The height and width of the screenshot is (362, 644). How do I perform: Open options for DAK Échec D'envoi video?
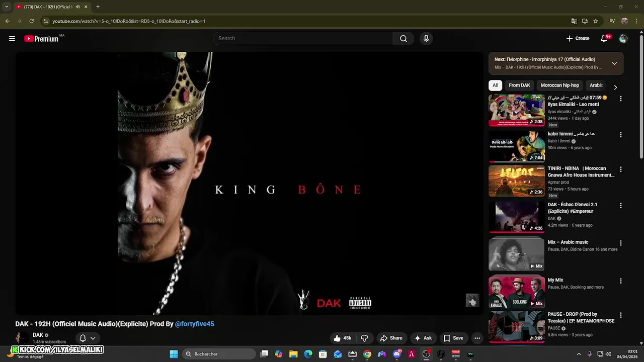pos(620,206)
